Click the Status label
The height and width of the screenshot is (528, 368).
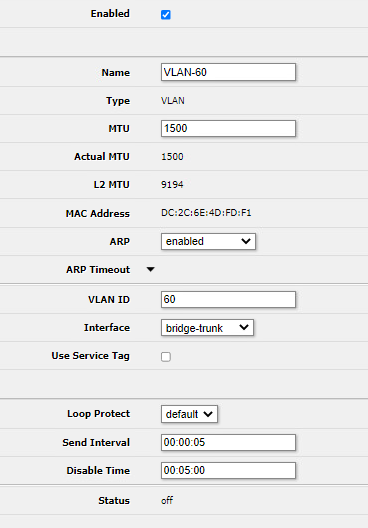[x=114, y=501]
